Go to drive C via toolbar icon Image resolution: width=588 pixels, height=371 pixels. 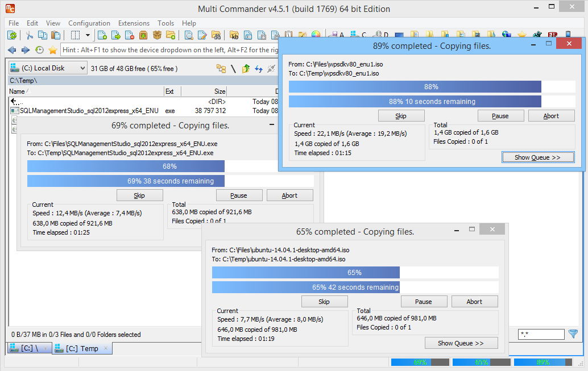point(358,35)
